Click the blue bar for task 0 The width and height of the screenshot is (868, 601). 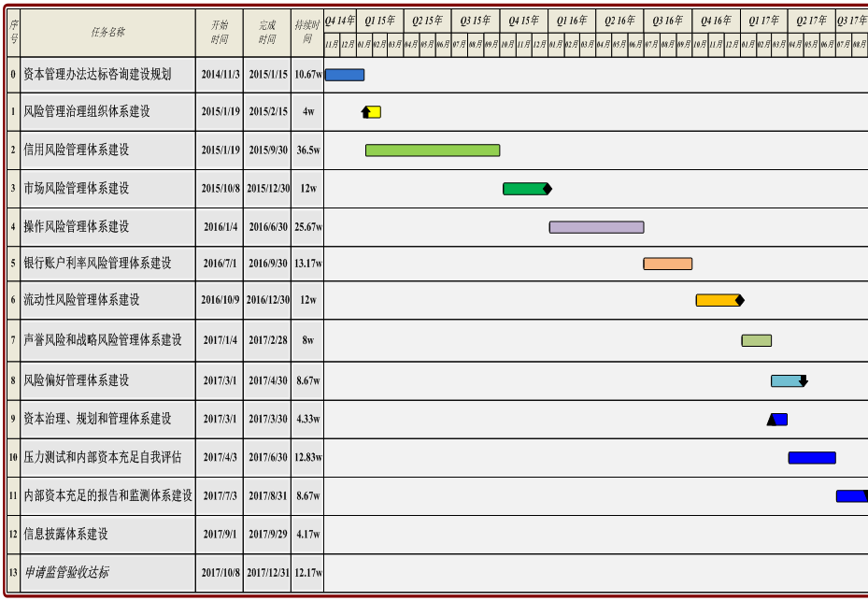pos(344,75)
